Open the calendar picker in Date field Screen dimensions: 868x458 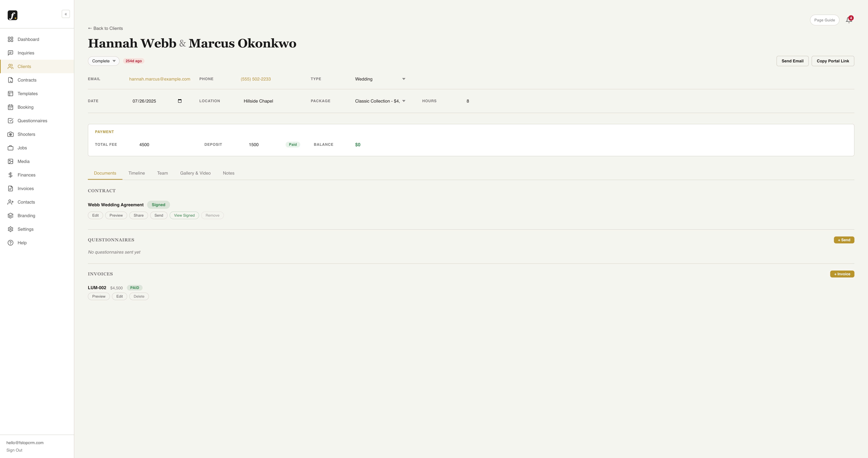[x=180, y=101]
